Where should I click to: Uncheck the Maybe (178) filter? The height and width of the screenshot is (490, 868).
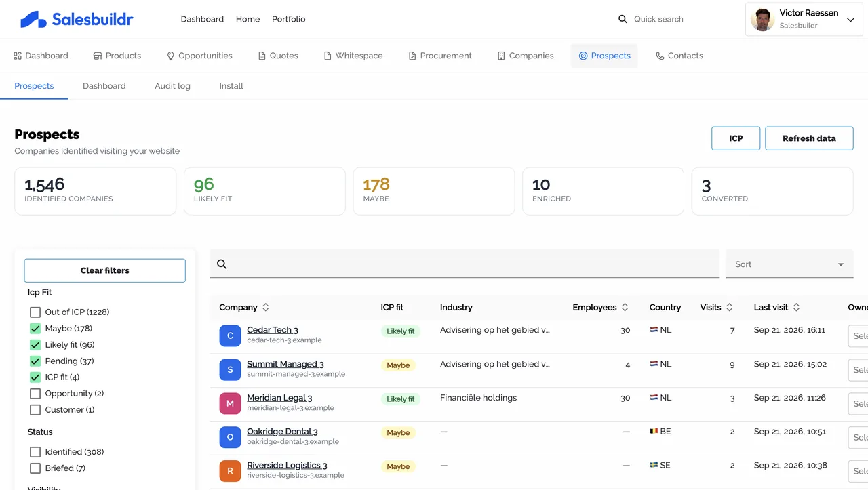35,329
